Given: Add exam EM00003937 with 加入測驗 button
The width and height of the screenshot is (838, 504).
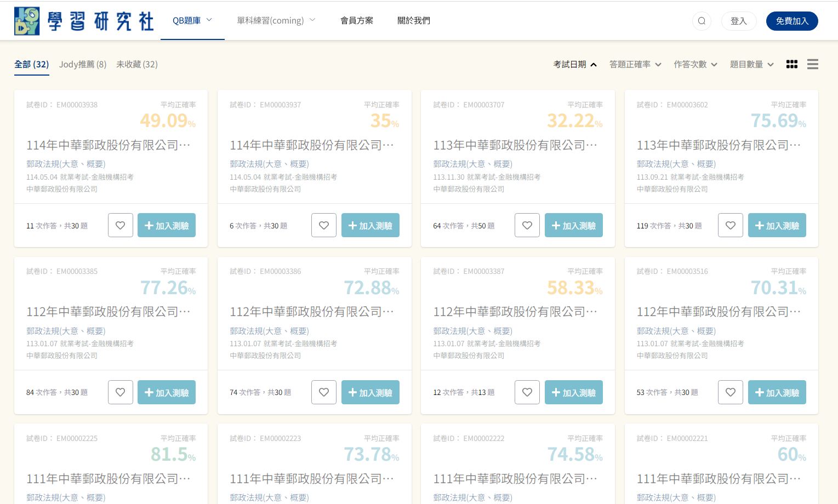Looking at the screenshot, I should click(x=370, y=225).
